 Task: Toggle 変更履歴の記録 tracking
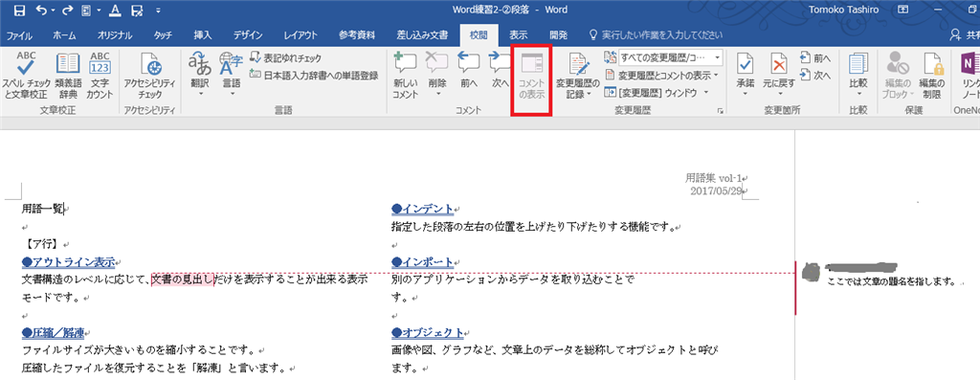click(x=577, y=75)
